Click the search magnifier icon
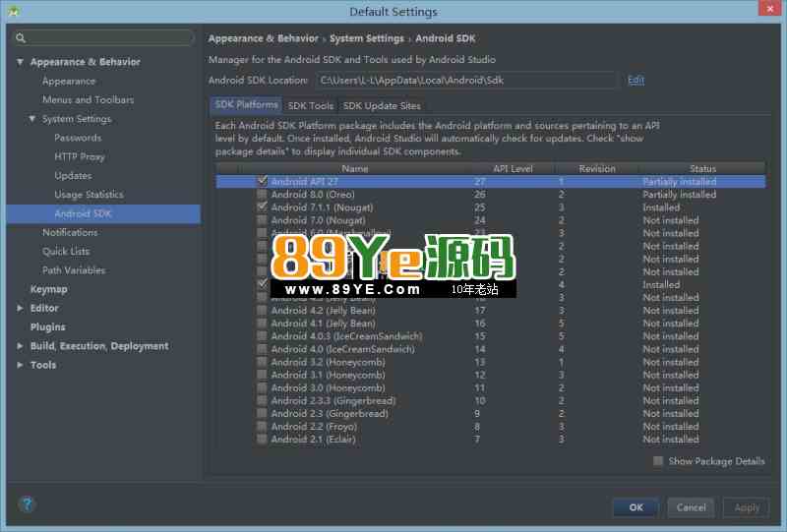The image size is (787, 532). click(21, 38)
